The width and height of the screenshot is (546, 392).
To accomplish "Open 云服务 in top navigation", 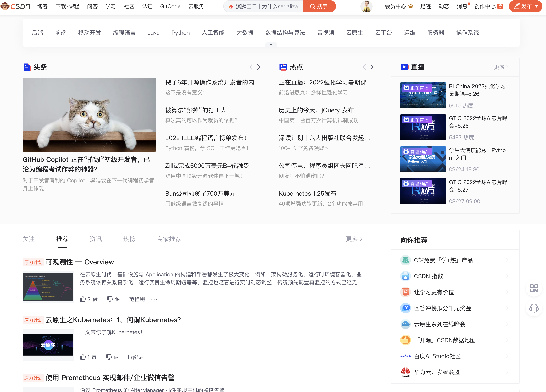I will point(196,6).
